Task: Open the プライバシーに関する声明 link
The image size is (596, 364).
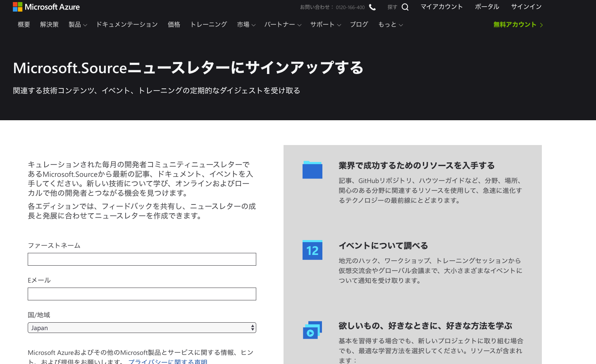Action: pyautogui.click(x=168, y=362)
